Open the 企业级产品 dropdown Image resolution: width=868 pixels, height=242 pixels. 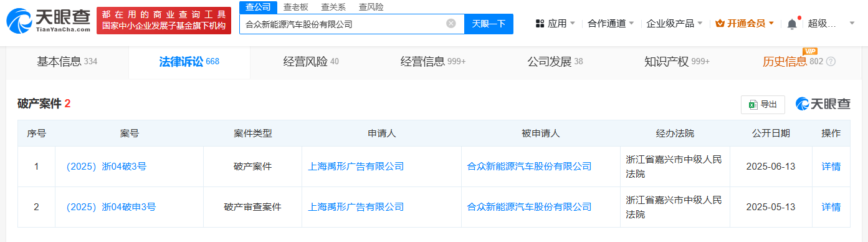tap(700, 24)
